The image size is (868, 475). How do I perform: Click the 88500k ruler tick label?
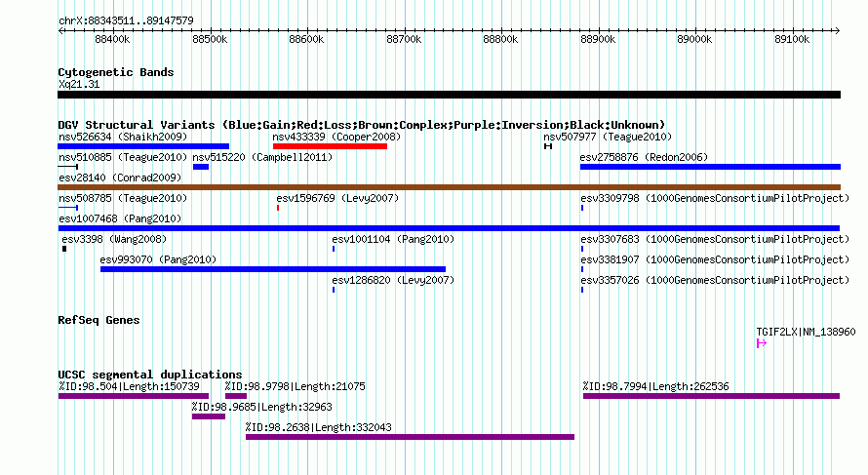[210, 39]
